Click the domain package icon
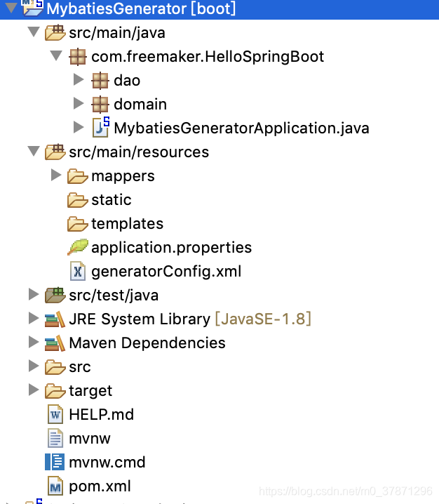This screenshot has width=439, height=504. pyautogui.click(x=100, y=105)
